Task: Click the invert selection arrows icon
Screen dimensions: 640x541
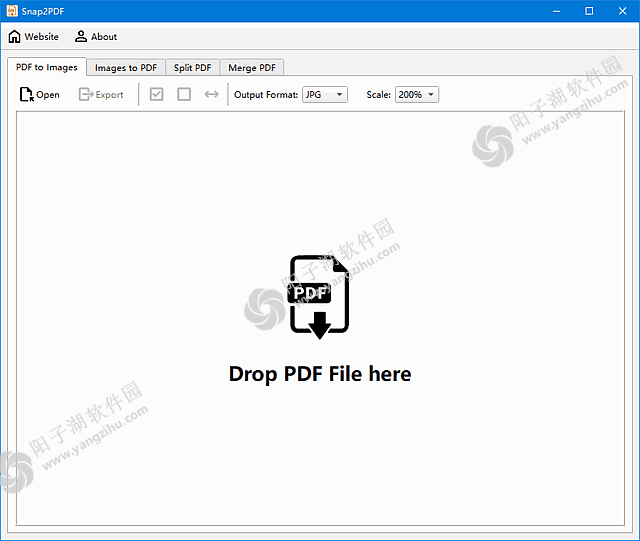Action: [x=211, y=94]
